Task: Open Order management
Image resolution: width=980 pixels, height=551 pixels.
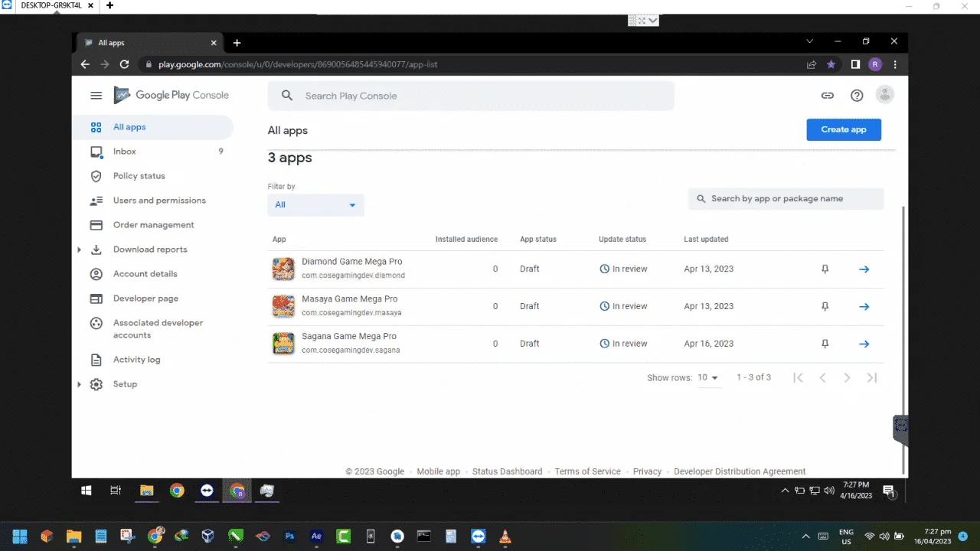Action: (152, 225)
